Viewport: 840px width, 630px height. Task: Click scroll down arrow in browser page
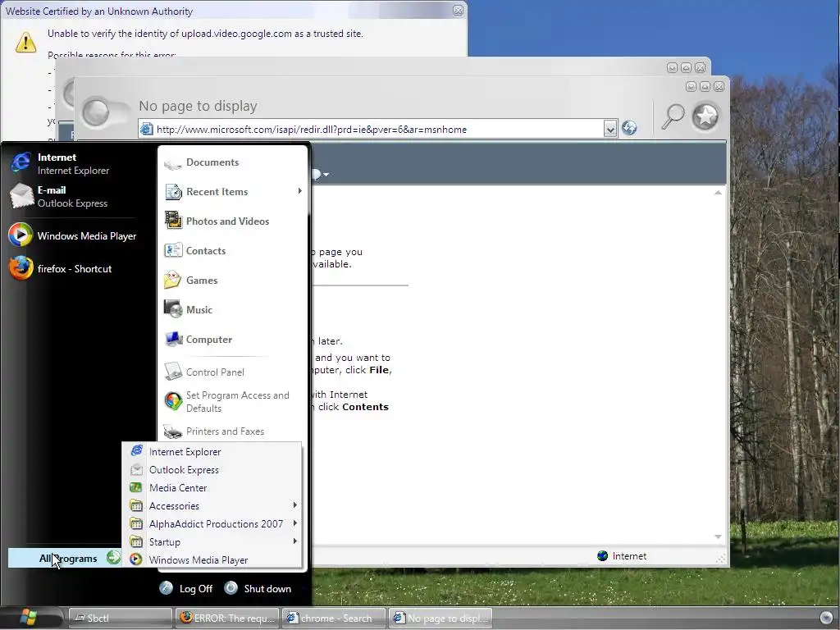(x=718, y=536)
